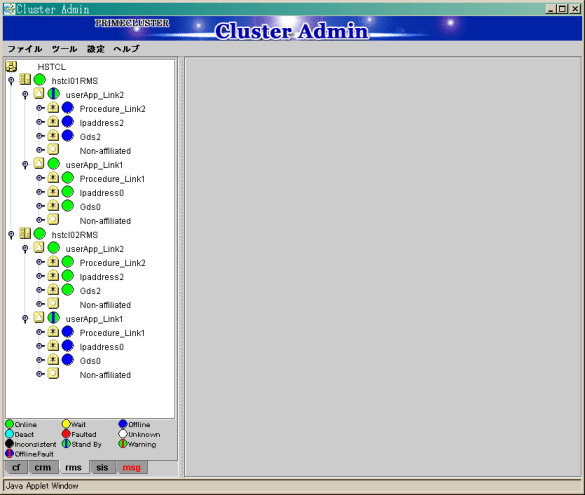The image size is (585, 495).
Task: Click resource icon of hstcl01RMS Gds2
Action: (x=53, y=135)
